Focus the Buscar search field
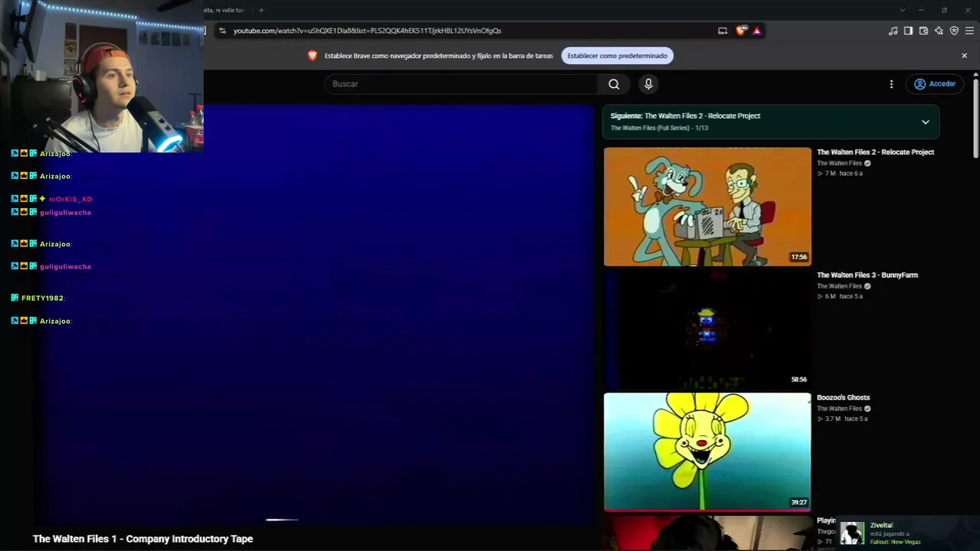The width and height of the screenshot is (980, 551). (462, 84)
